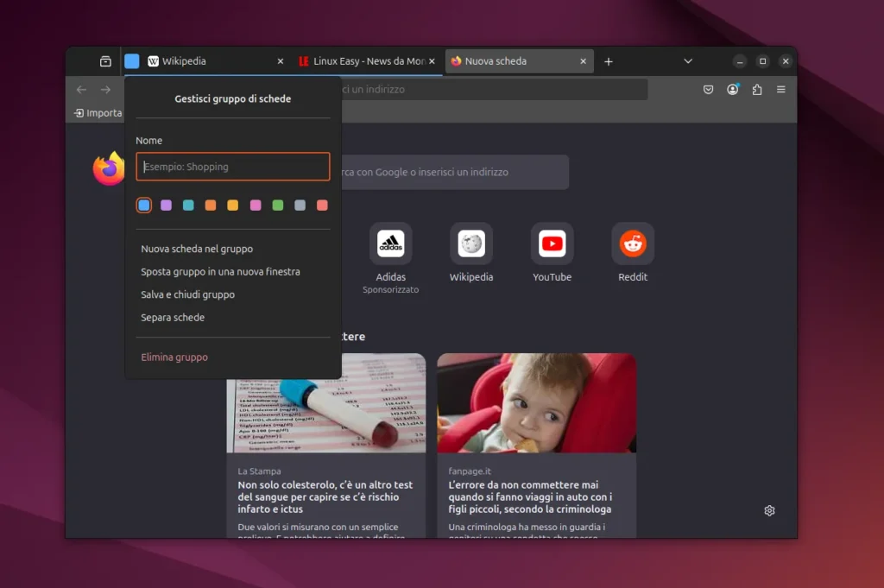
Task: Minimize the Firefox window
Action: coord(740,61)
